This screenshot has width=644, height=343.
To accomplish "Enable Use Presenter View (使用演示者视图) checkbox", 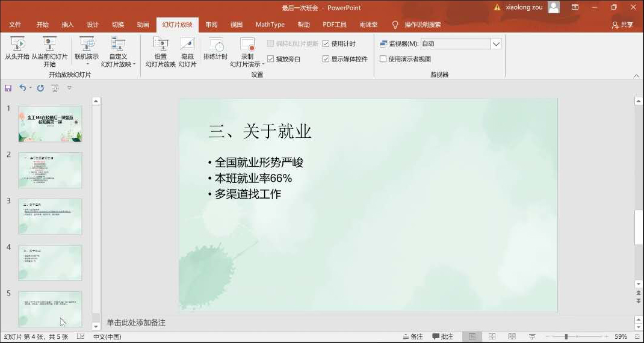I will (383, 59).
